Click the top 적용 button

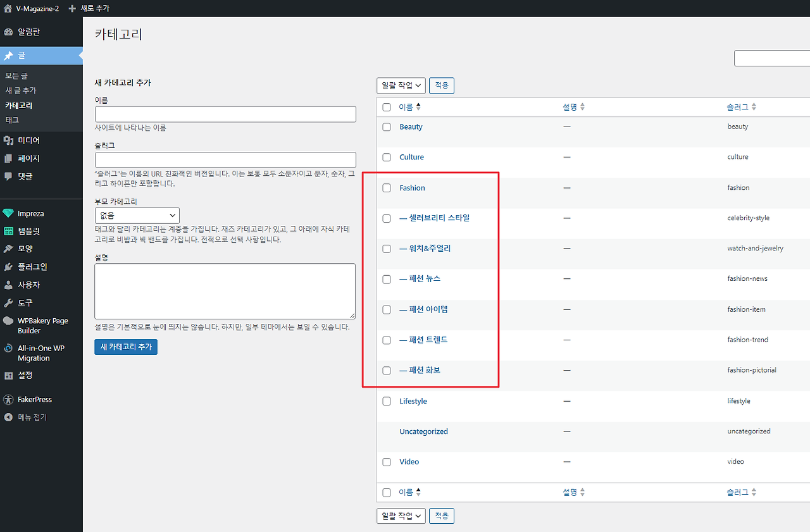click(x=442, y=85)
